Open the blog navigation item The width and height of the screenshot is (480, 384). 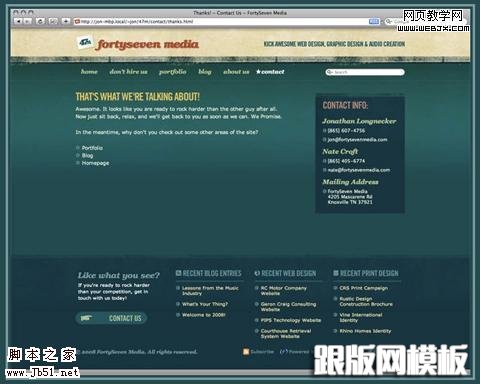pyautogui.click(x=205, y=72)
